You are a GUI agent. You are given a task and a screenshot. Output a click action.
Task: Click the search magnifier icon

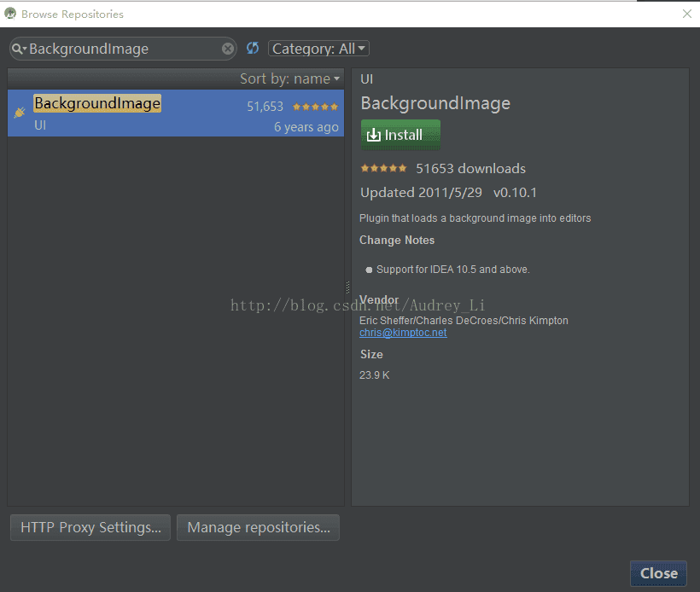click(x=18, y=49)
